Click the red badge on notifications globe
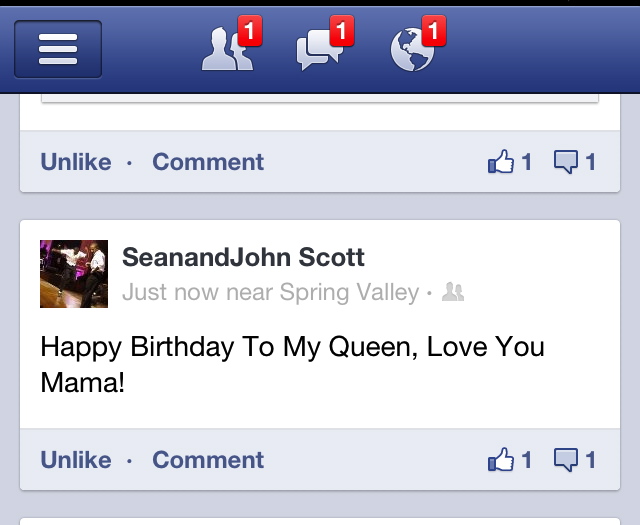 click(x=434, y=31)
